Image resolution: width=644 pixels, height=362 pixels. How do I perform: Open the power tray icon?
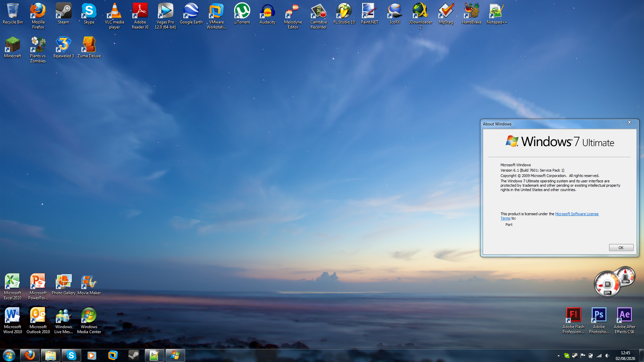[591, 356]
